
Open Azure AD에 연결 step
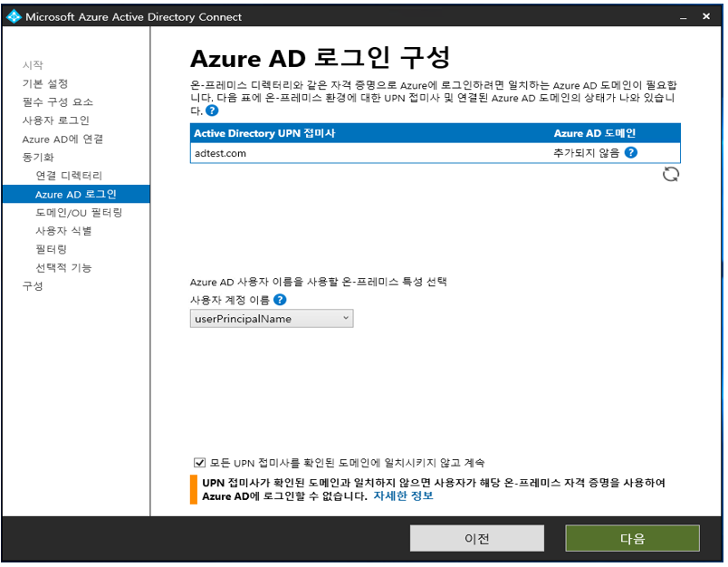click(62, 139)
